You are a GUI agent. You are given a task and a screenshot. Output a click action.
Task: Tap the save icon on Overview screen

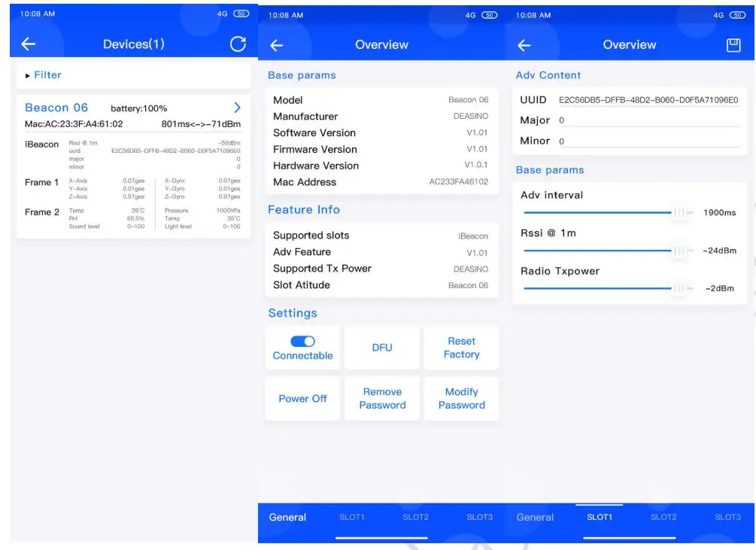[732, 44]
